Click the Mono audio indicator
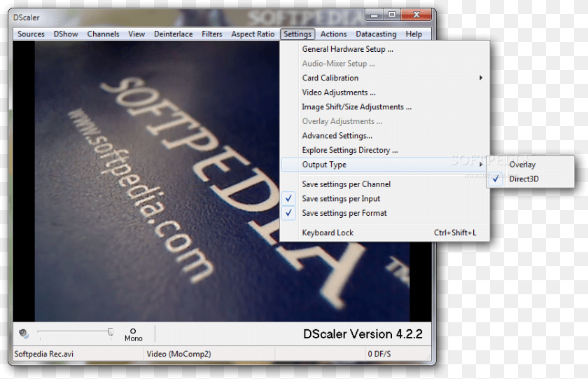Image resolution: width=588 pixels, height=379 pixels. 133,334
